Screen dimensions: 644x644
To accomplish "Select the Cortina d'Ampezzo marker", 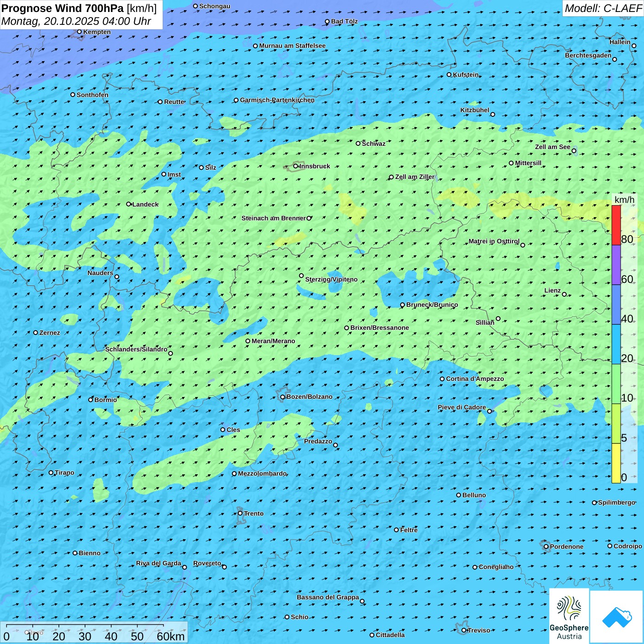I will 443,379.
